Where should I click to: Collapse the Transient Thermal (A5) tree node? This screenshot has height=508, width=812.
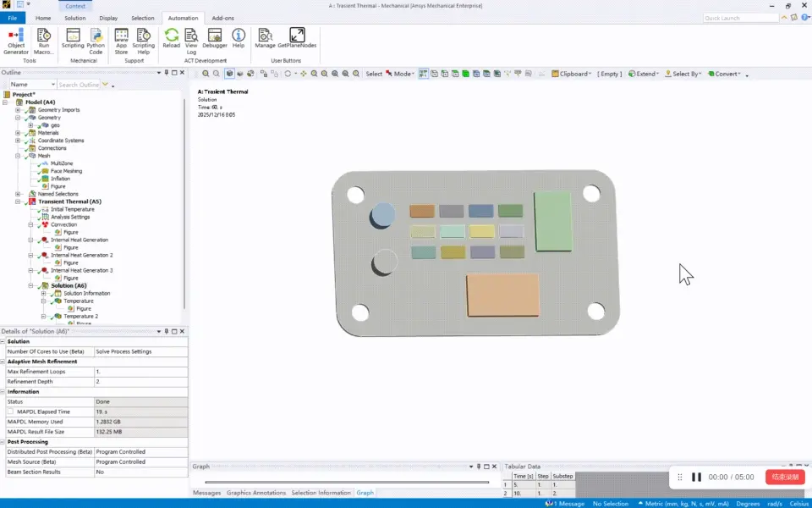point(18,202)
